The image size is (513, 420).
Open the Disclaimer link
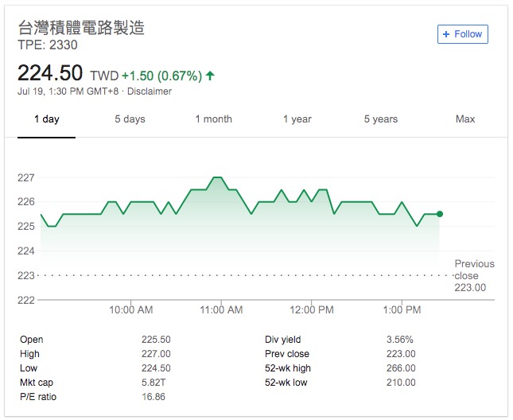pyautogui.click(x=150, y=91)
